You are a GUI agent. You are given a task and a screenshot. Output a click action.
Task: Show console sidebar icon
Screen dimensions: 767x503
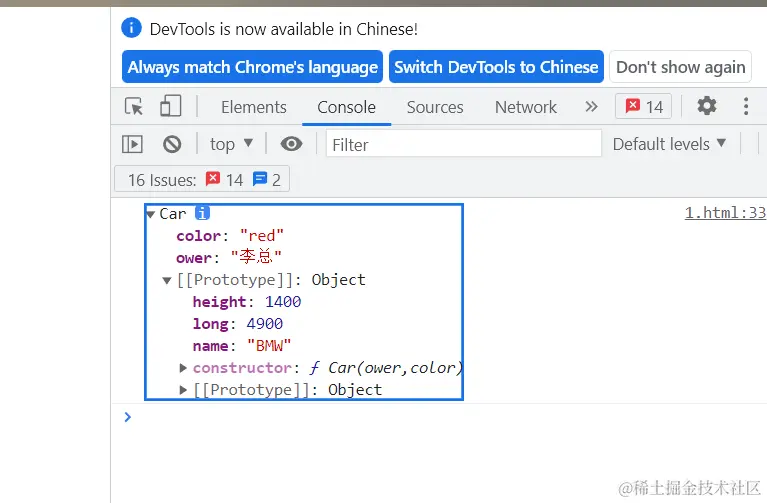tap(132, 144)
